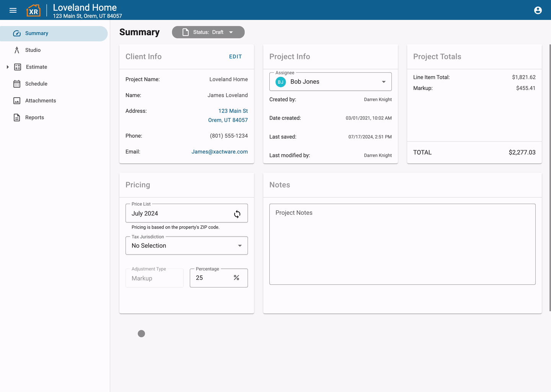
Task: Refresh the July 2024 price list
Action: pyautogui.click(x=237, y=214)
